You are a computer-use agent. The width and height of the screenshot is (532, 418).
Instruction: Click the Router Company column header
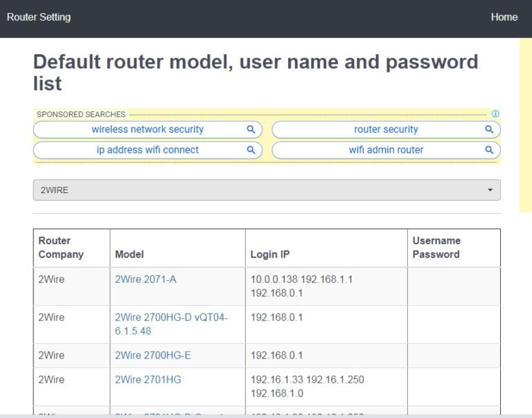[71, 248]
